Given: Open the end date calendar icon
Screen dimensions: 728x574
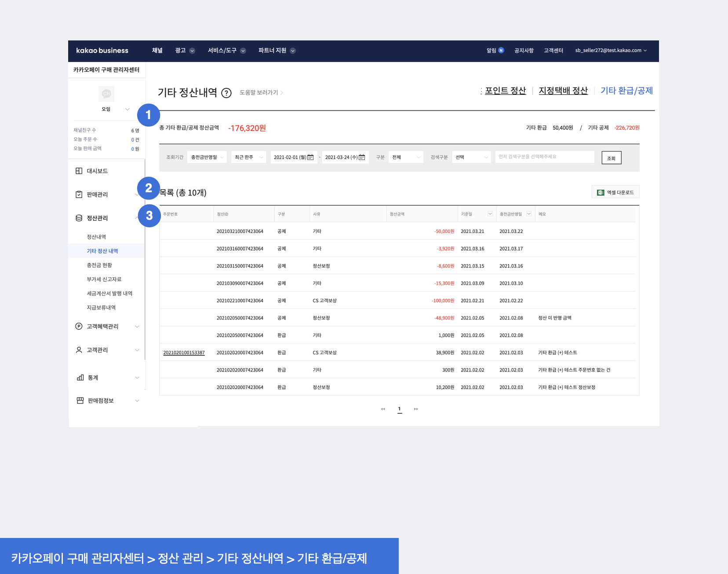Looking at the screenshot, I should point(362,157).
